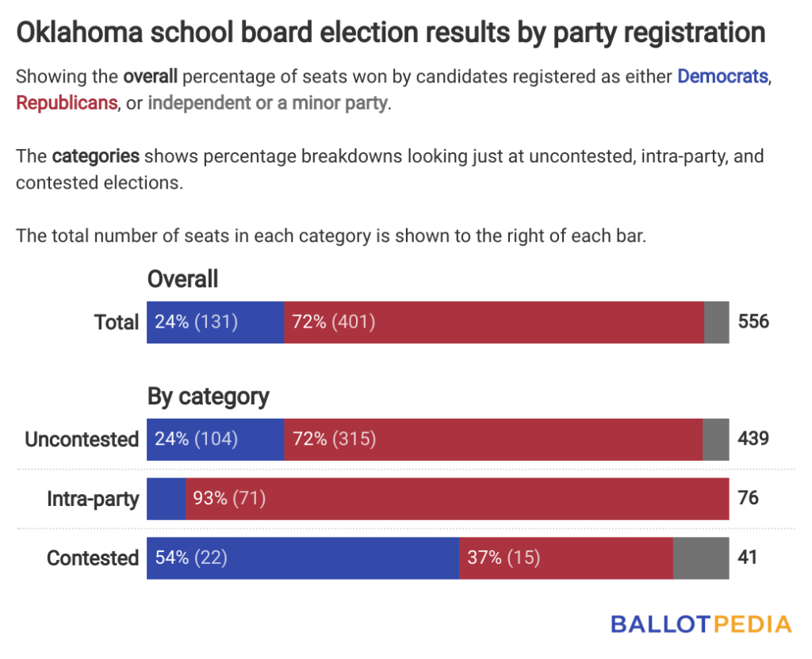This screenshot has height=659, width=812.
Task: Click the blue Democrats segment in Total bar
Action: (x=216, y=322)
